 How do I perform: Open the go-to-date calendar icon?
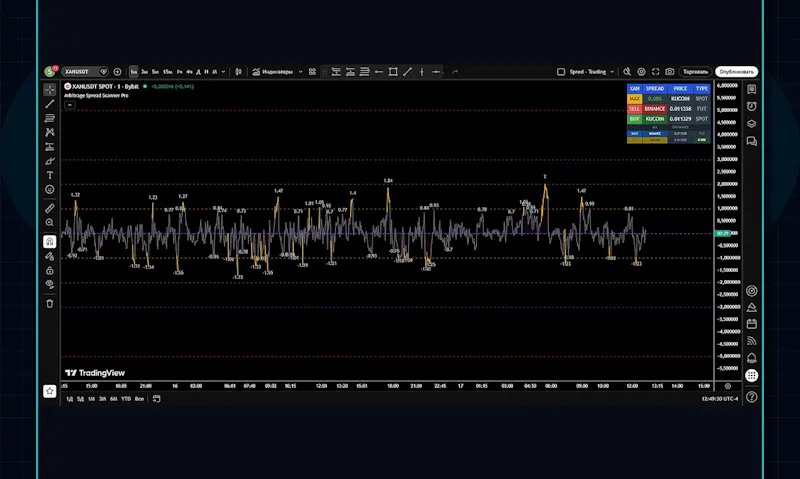pos(157,399)
